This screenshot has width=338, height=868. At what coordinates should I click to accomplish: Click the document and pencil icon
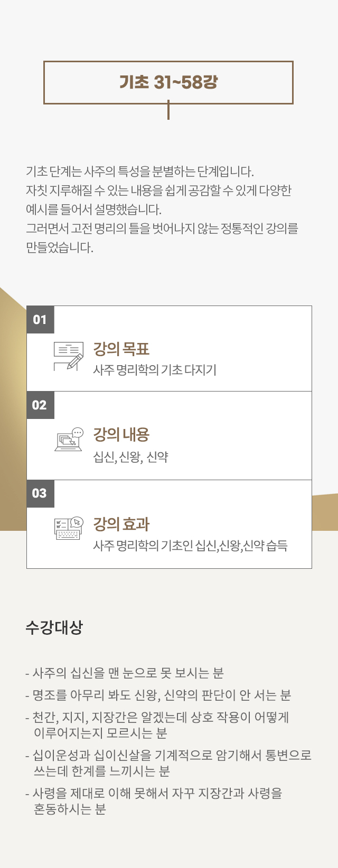(x=69, y=357)
